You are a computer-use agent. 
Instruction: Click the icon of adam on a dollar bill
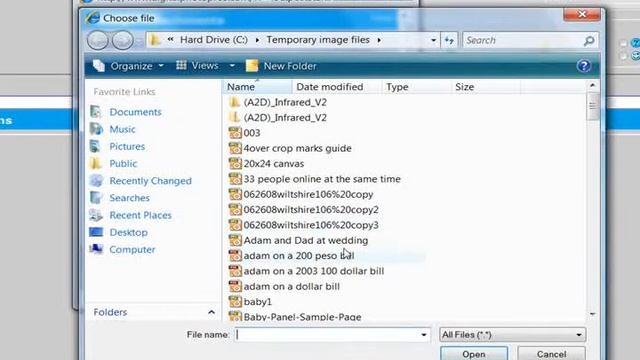(235, 286)
